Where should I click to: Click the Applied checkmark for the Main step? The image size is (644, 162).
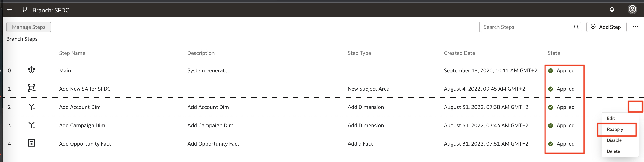click(x=550, y=70)
